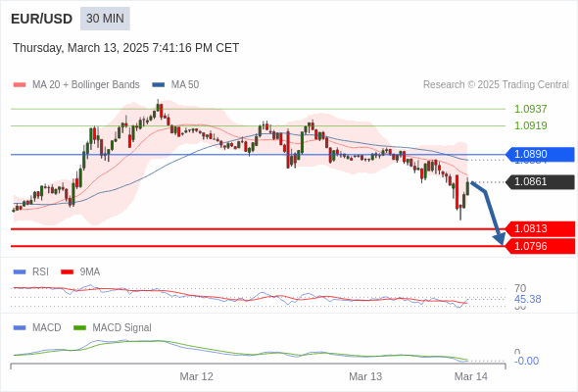Click the 1.0937 resistance level label
The width and height of the screenshot is (578, 392).
530,109
